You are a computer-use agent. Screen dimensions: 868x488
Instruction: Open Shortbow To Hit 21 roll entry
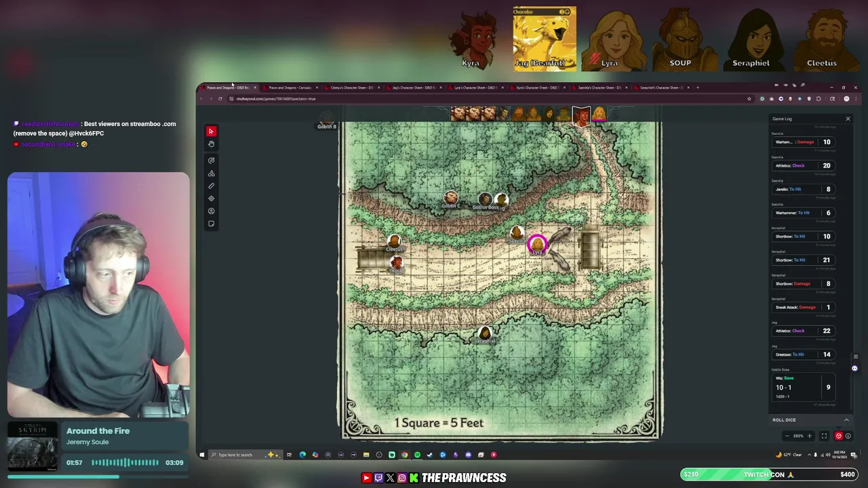pyautogui.click(x=804, y=260)
